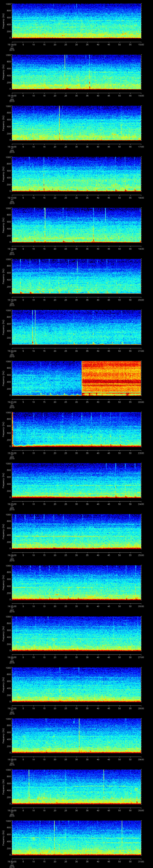Viewport: 153px width, 868px height.
Task: Click the 19:25:00 start time label
Action: 12,606
